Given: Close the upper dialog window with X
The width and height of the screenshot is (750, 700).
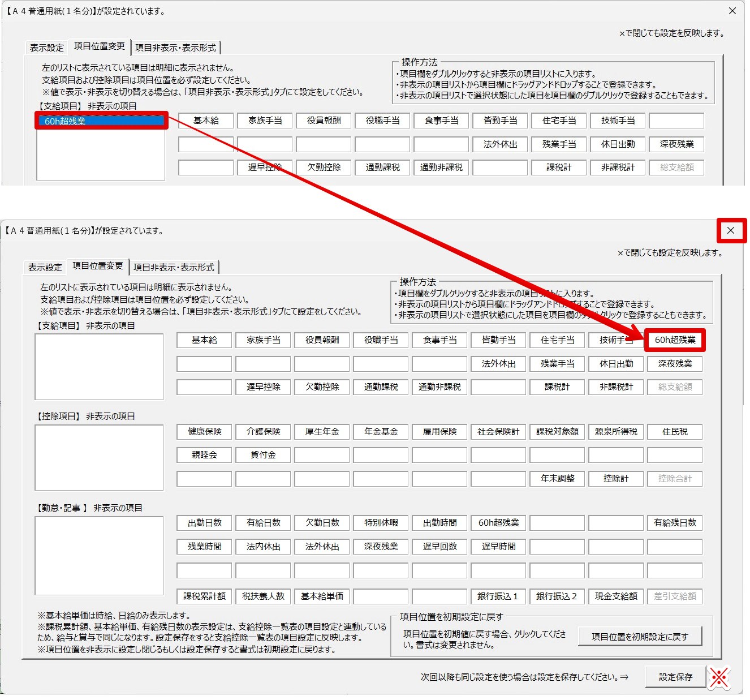Looking at the screenshot, I should pos(732,11).
